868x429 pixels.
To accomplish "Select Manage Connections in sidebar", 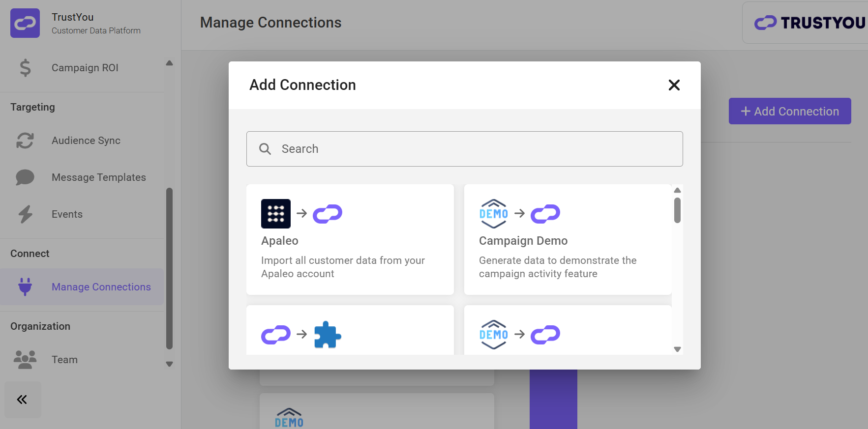I will pos(82,287).
